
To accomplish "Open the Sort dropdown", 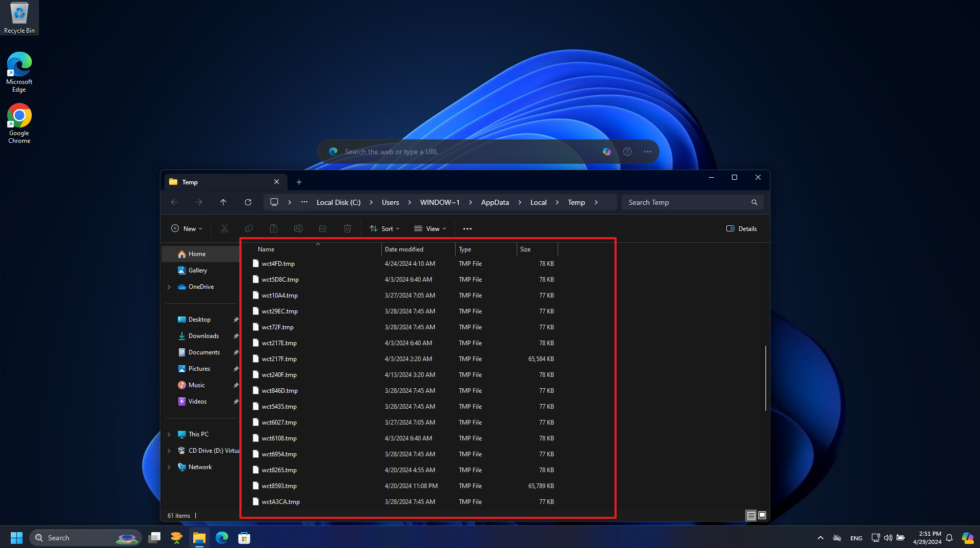I will pos(384,228).
